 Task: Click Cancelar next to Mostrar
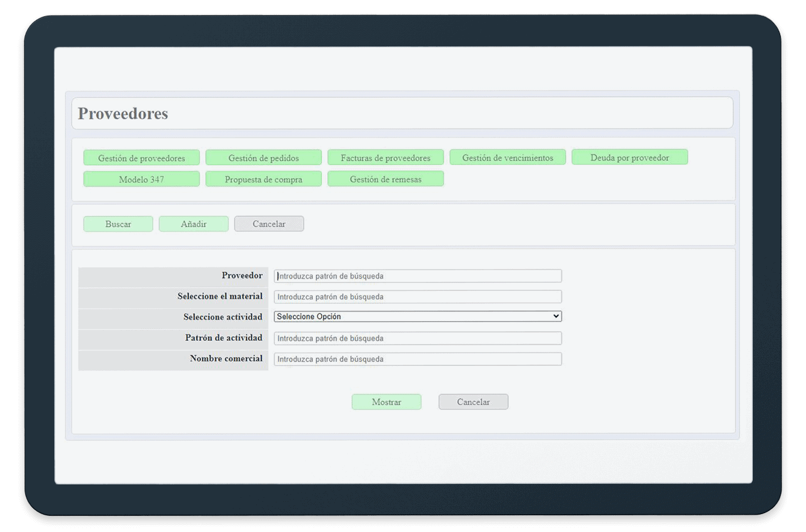coord(474,402)
